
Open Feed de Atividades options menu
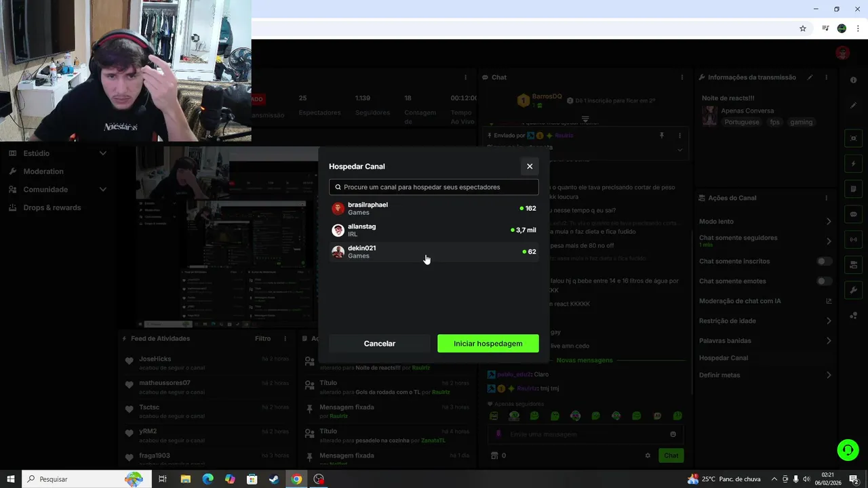(285, 338)
